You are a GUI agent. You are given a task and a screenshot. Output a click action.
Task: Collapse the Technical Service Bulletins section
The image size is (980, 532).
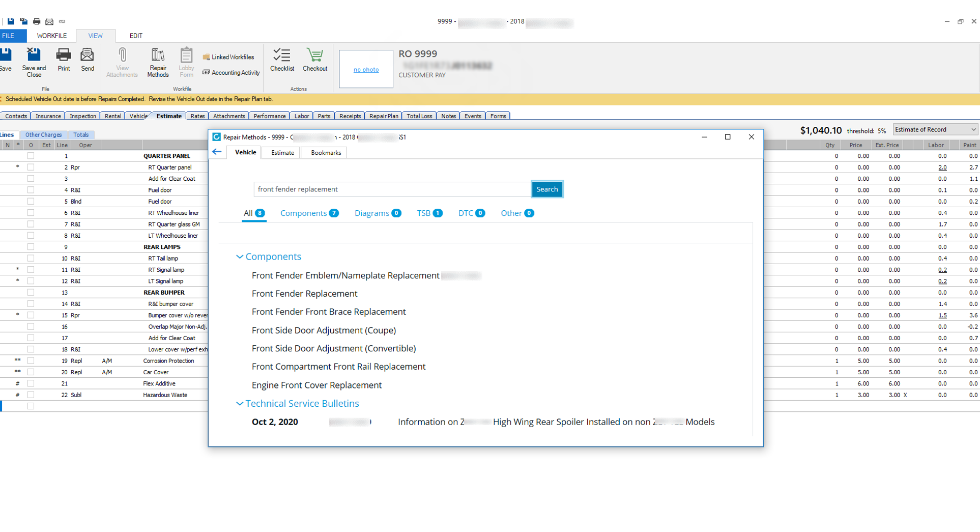pos(240,404)
